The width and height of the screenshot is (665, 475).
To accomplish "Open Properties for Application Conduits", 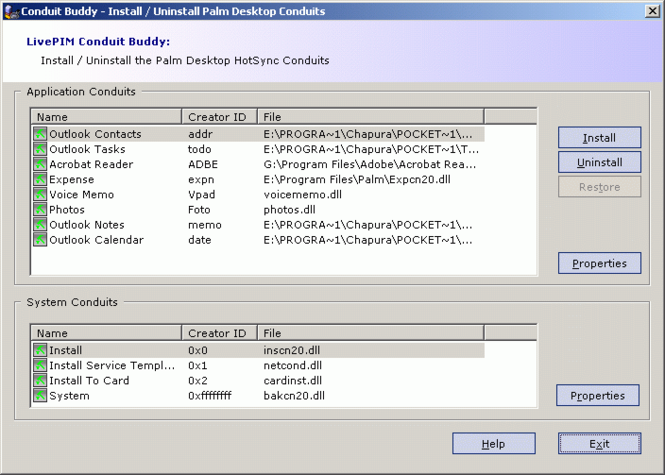I will [599, 263].
